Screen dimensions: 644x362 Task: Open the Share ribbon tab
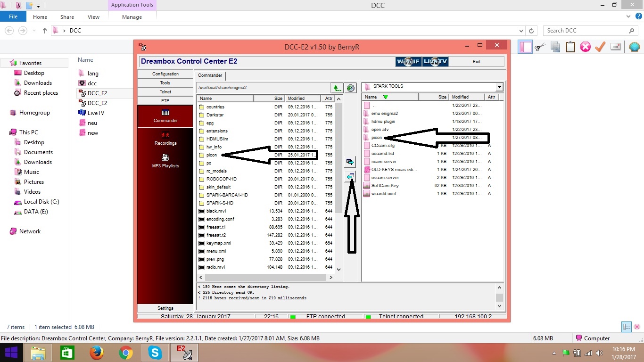click(67, 17)
